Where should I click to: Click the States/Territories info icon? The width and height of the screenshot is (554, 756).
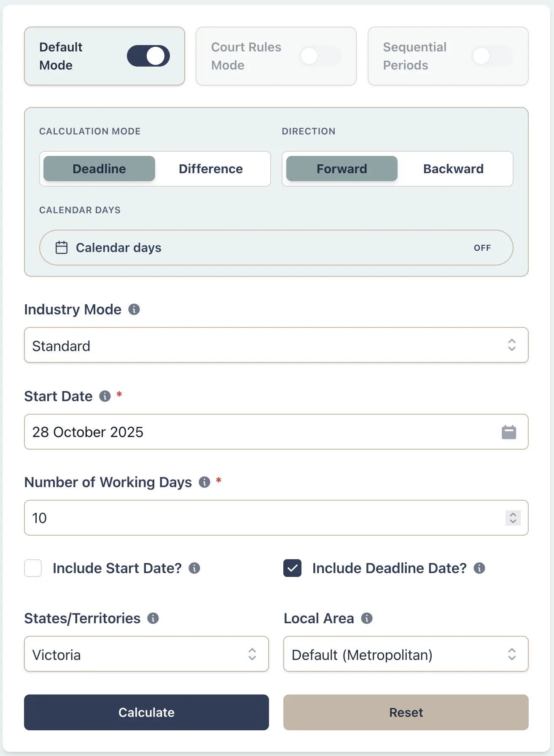153,618
